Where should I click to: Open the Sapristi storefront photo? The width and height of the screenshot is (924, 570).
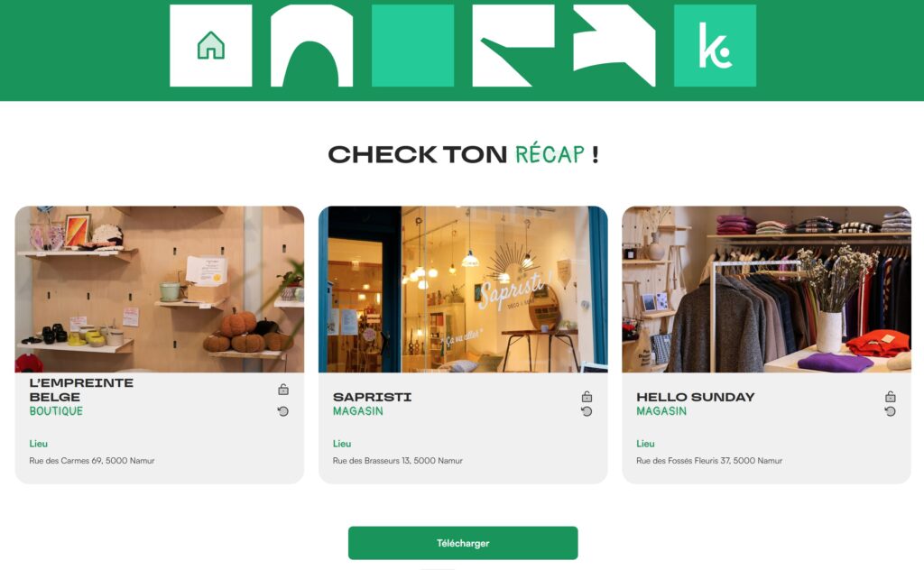point(463,290)
